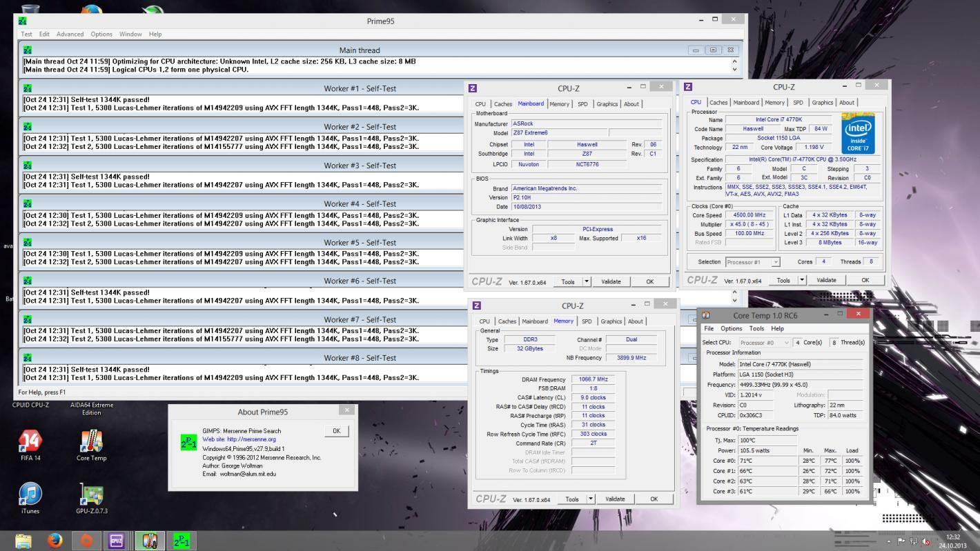Screen dimensions: 980x551
Task: Click the motherboard model Z87 Extreme6 field
Action: tap(559, 133)
